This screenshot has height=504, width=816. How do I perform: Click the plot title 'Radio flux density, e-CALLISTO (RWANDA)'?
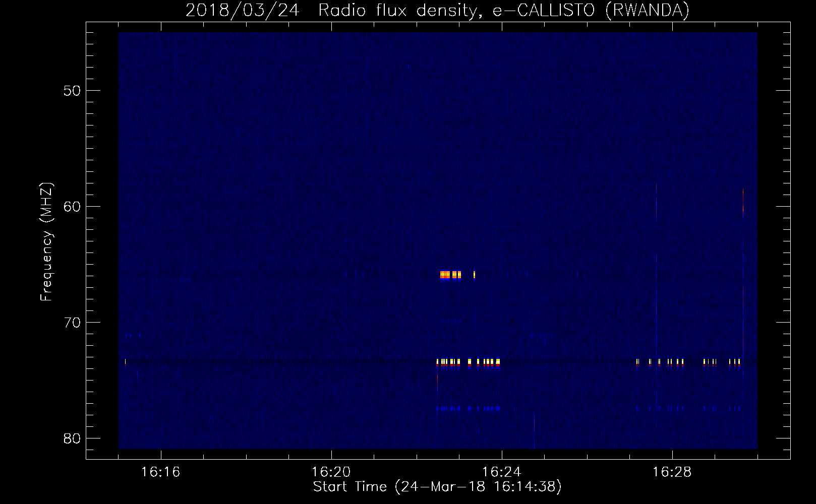point(504,10)
